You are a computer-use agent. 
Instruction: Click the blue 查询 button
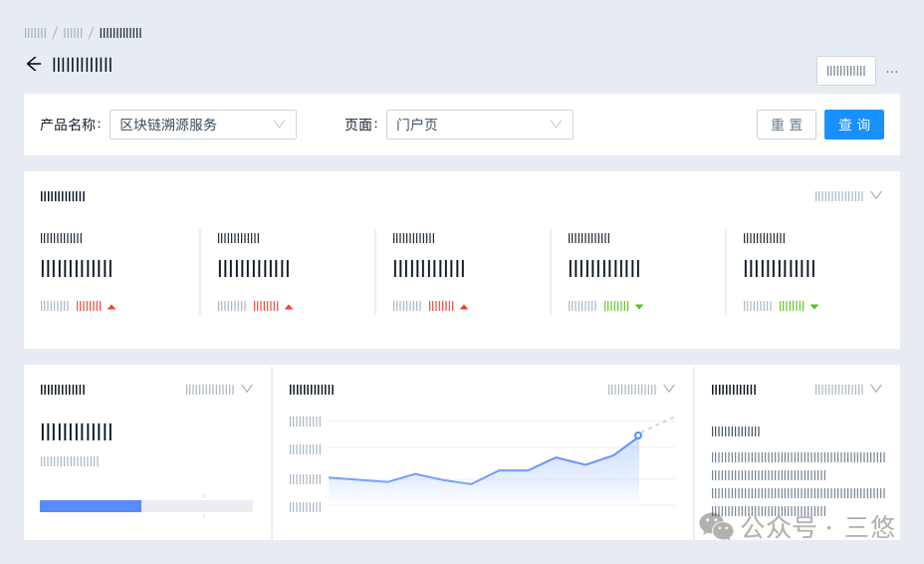pyautogui.click(x=854, y=125)
